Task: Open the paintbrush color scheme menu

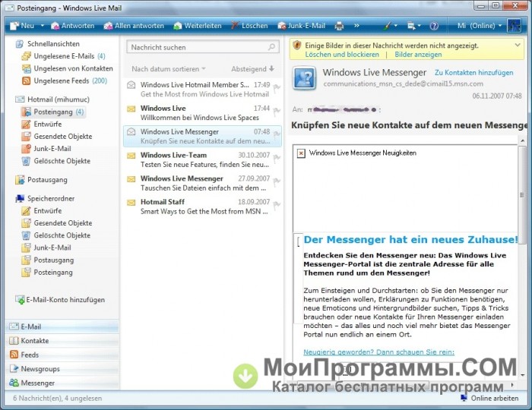Action: 389,26
